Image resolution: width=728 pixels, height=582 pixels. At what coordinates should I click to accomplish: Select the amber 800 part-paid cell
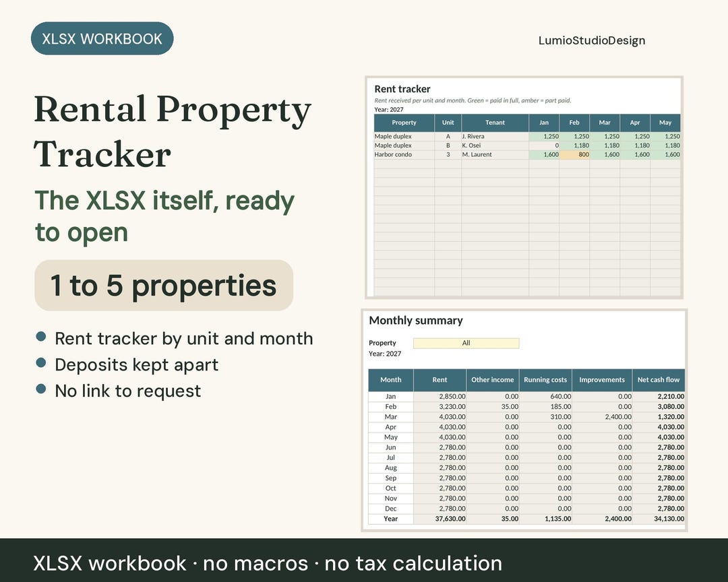[574, 154]
